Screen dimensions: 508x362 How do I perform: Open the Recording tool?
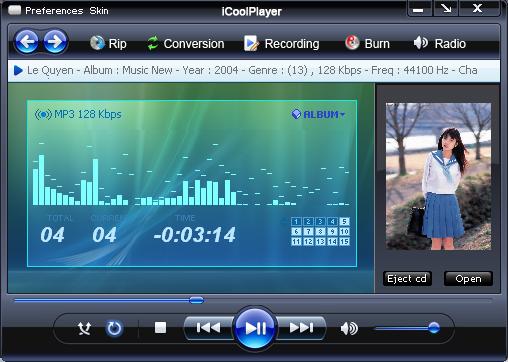[282, 44]
